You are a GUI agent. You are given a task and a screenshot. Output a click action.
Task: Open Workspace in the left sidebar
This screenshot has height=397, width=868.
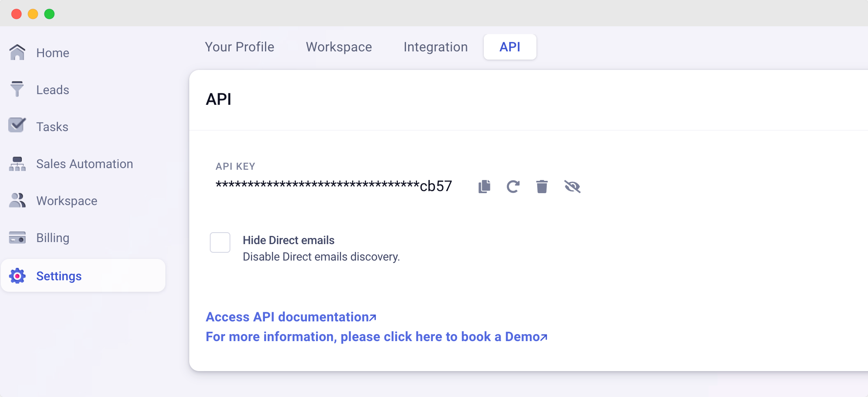(x=67, y=201)
